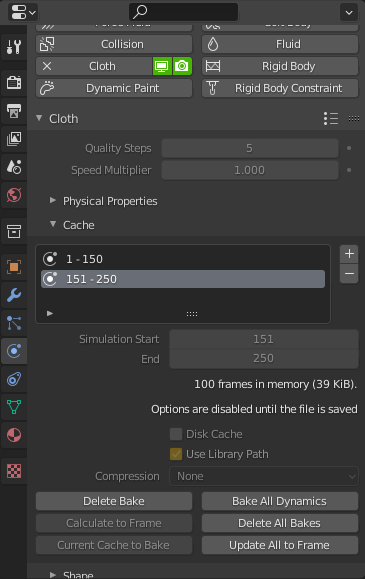Open the Object properties tab icon

point(14,267)
